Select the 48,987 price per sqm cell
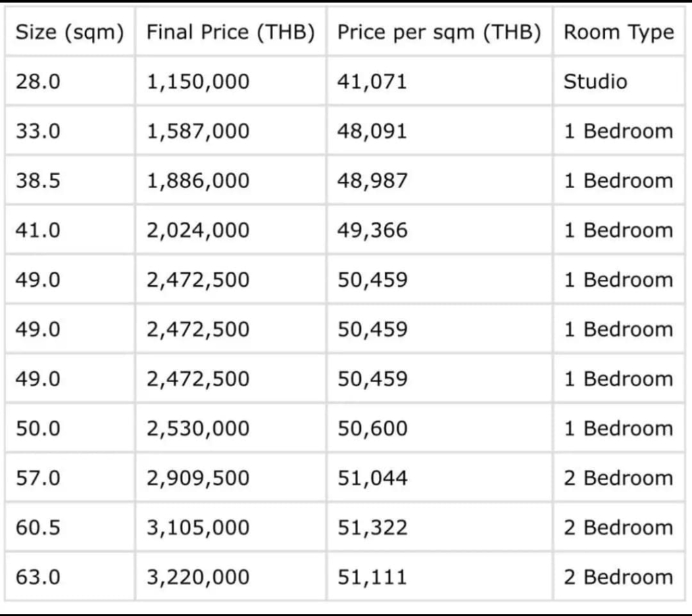This screenshot has height=616, width=692. [x=372, y=181]
